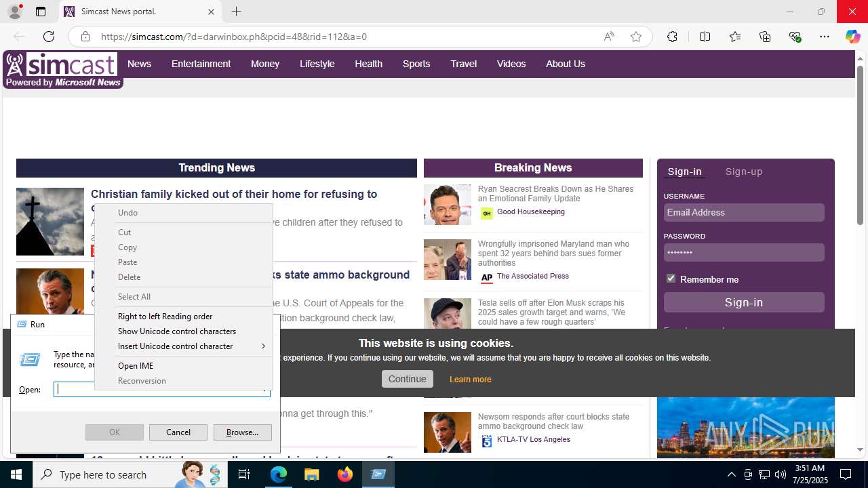This screenshot has width=868, height=488.
Task: Activate Read aloud icon in address bar
Action: click(x=609, y=37)
